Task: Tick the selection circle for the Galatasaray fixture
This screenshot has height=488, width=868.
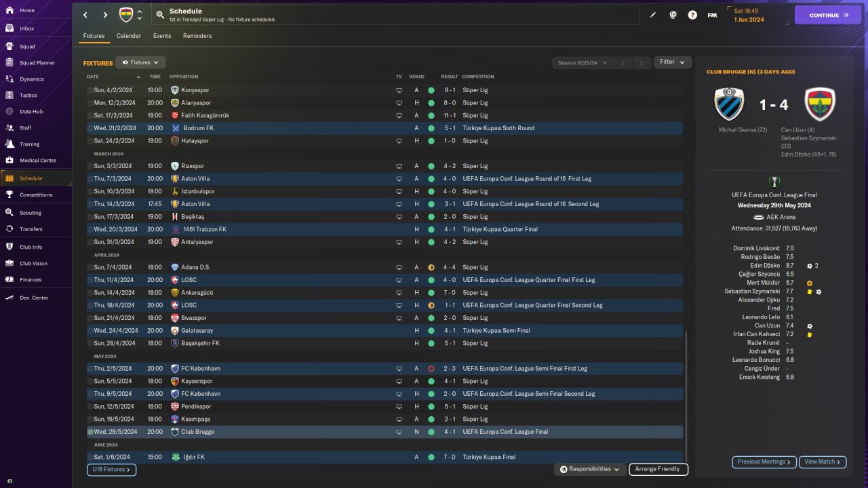Action: coord(90,331)
